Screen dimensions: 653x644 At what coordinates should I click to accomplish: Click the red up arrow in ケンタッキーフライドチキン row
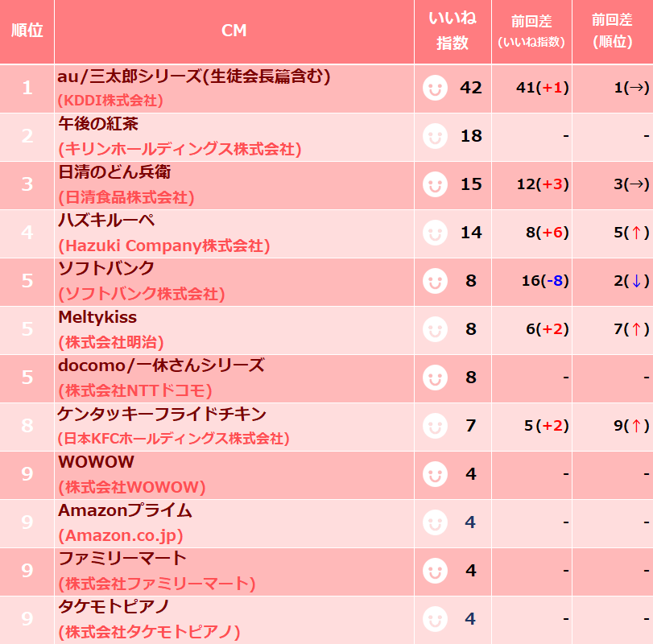pos(636,426)
